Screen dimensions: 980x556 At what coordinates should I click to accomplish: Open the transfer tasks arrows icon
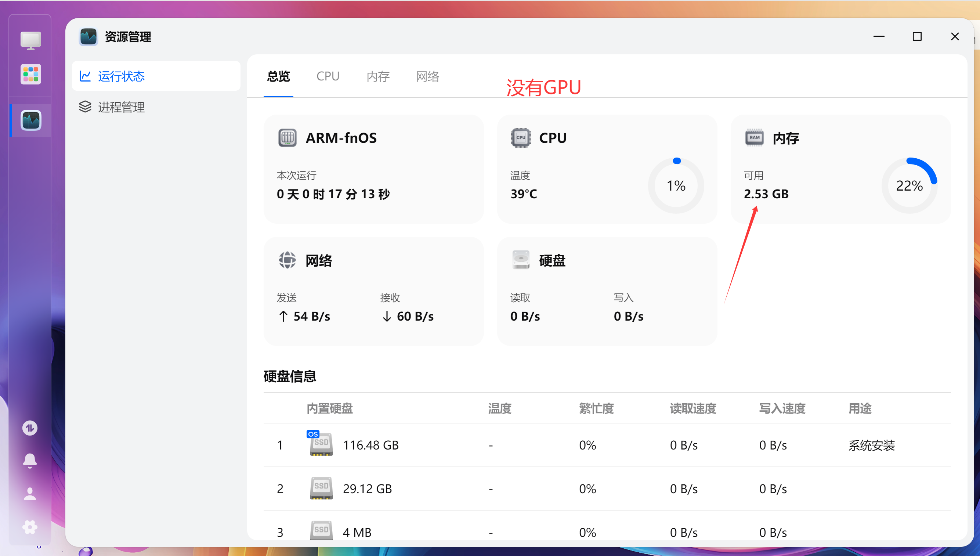click(30, 428)
